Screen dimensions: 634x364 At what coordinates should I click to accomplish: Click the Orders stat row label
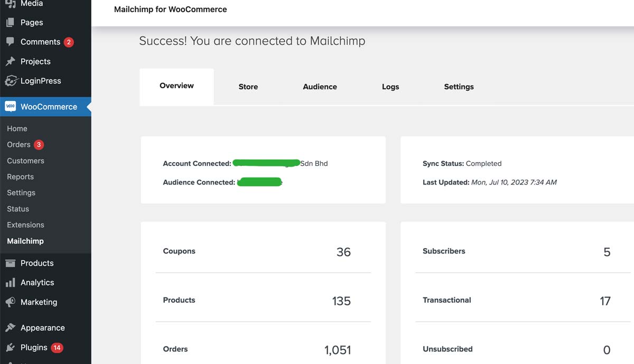[x=175, y=349]
